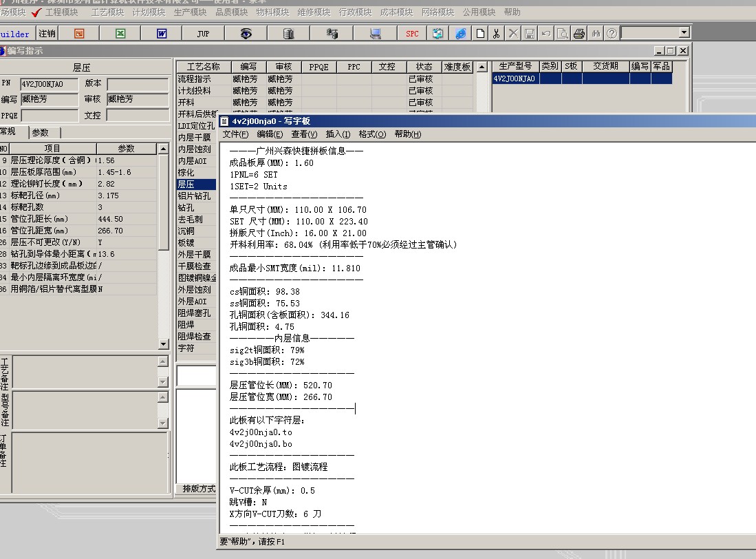Open the 工艺模块 menu
This screenshot has width=756, height=559.
pos(107,12)
